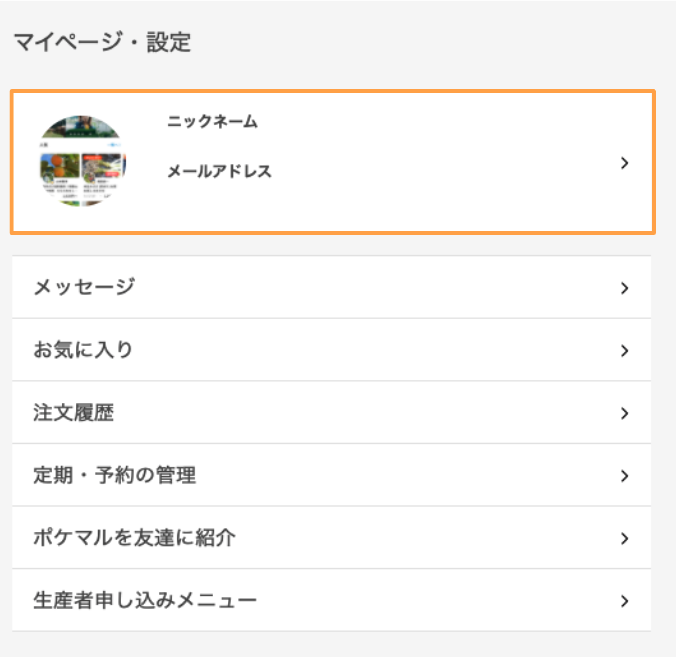This screenshot has width=676, height=657.
Task: Select ポケマルを友達に紹介 row
Action: click(332, 538)
